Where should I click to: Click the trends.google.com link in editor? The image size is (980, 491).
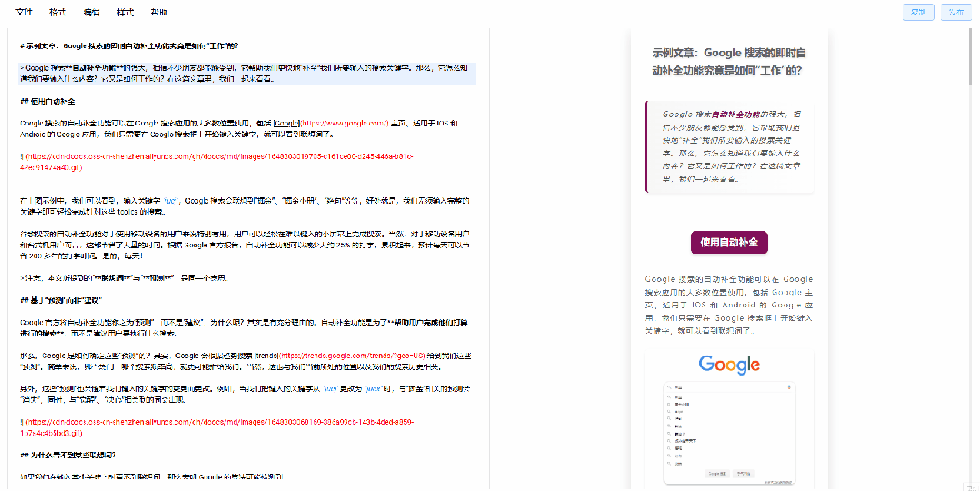352,356
